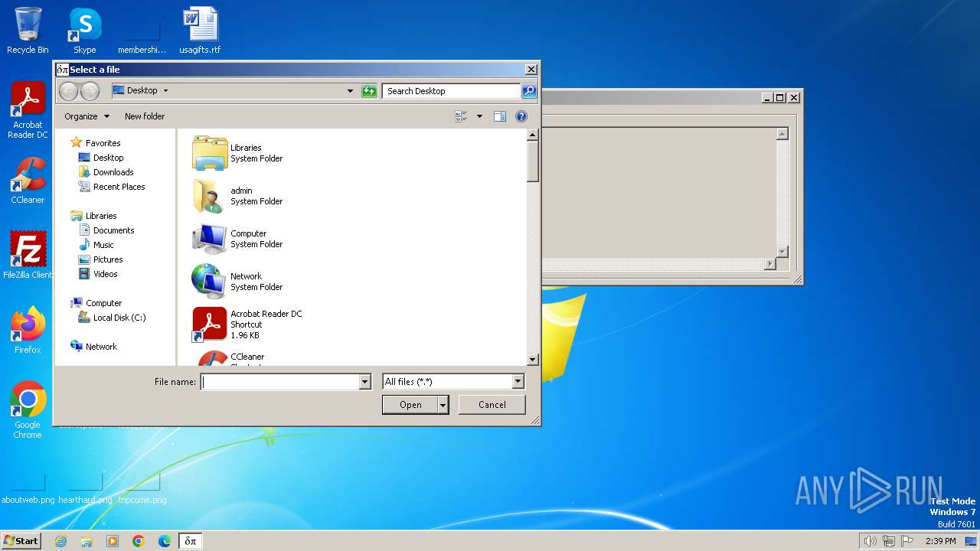The height and width of the screenshot is (551, 980).
Task: Open Music library in navigation pane
Action: coord(96,245)
